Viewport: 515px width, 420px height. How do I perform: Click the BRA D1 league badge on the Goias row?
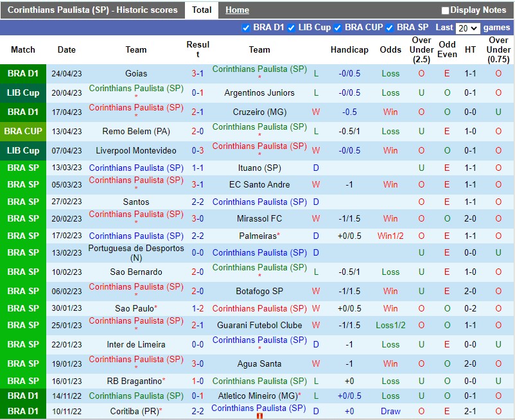pyautogui.click(x=23, y=73)
